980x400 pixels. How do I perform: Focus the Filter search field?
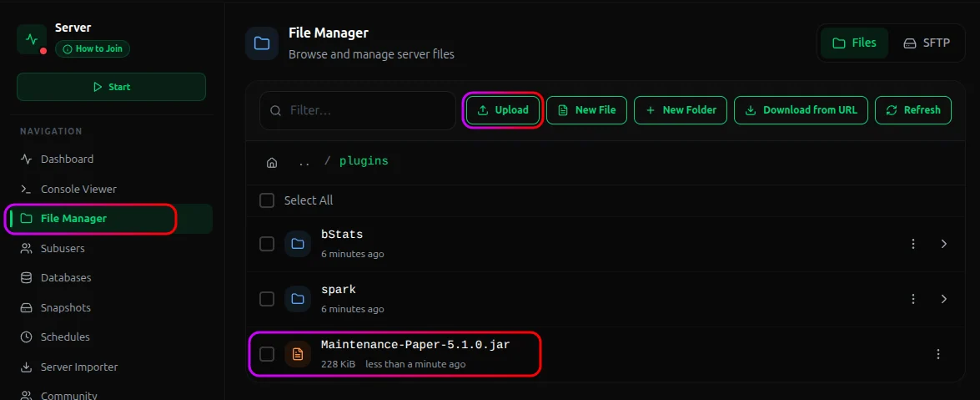coord(358,111)
